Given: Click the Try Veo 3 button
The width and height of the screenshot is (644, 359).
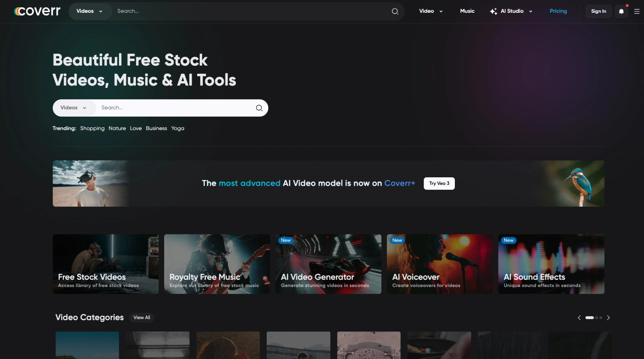Looking at the screenshot, I should (x=439, y=184).
